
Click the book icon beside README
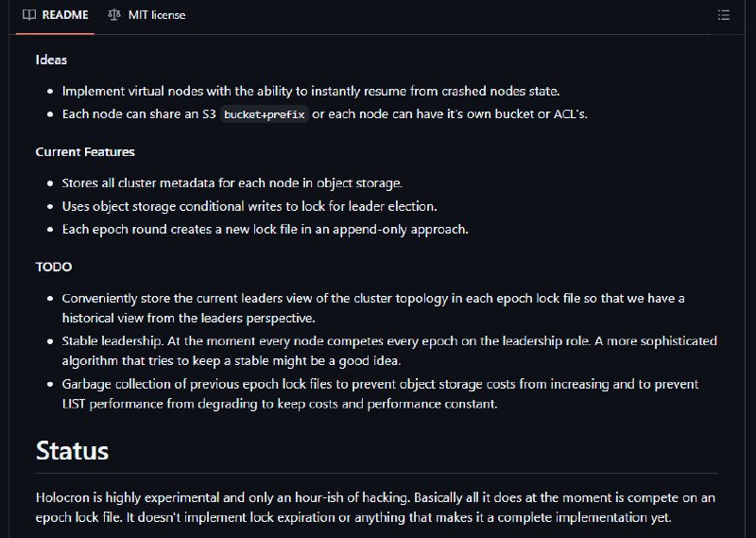coord(29,15)
